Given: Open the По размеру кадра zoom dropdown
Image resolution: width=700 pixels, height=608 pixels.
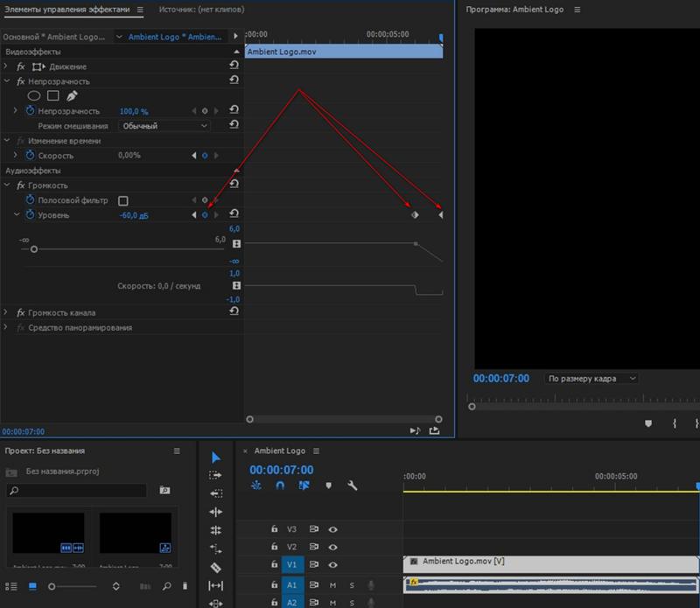Looking at the screenshot, I should click(591, 379).
